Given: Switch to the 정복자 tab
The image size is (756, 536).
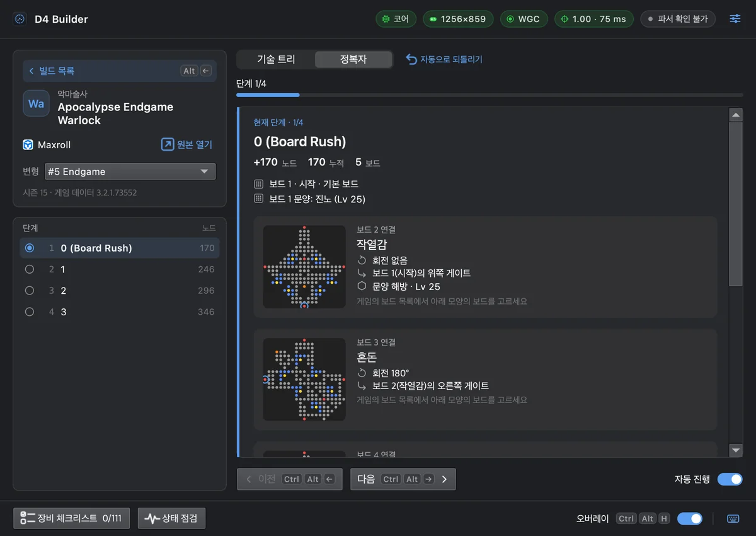Looking at the screenshot, I should pos(353,59).
